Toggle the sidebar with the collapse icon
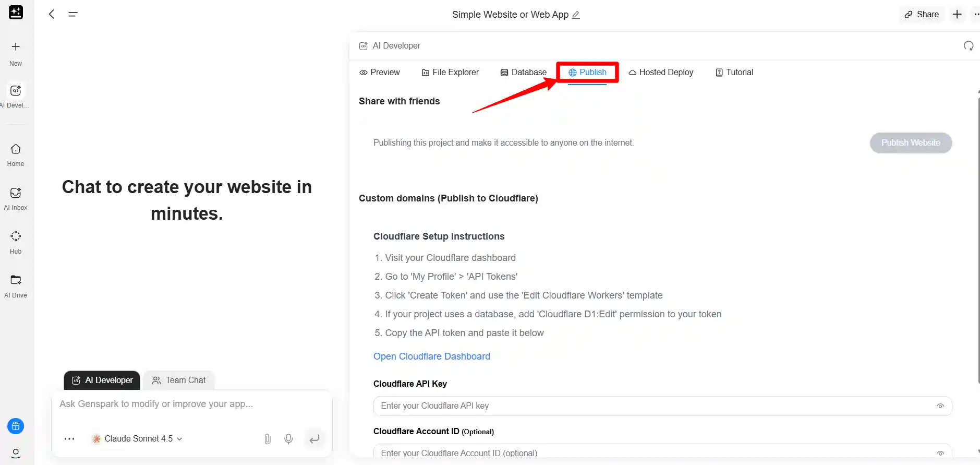 [73, 14]
